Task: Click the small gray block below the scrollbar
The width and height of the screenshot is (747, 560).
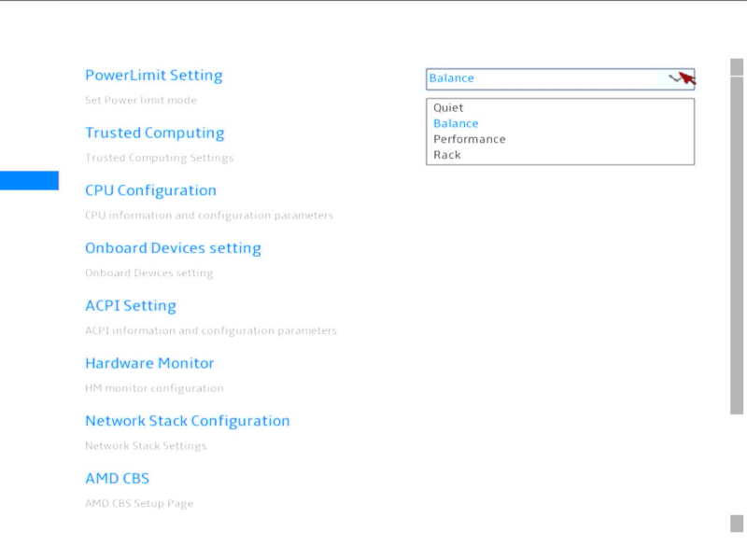Action: click(x=737, y=524)
